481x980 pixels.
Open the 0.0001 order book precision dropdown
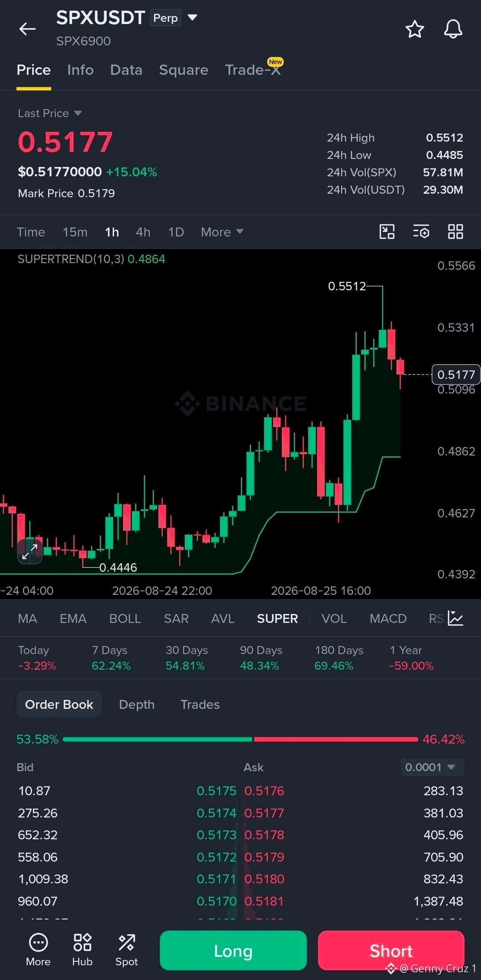click(x=432, y=767)
